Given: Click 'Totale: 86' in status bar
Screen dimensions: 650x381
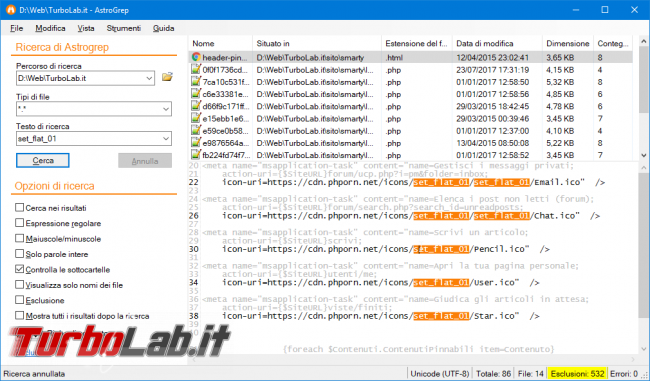Looking at the screenshot, I should click(x=493, y=374).
